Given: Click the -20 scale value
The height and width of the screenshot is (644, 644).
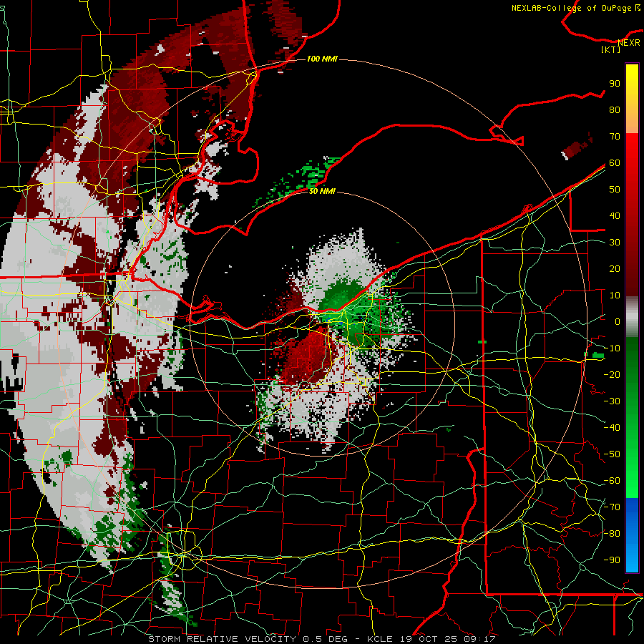Looking at the screenshot, I should 612,374.
